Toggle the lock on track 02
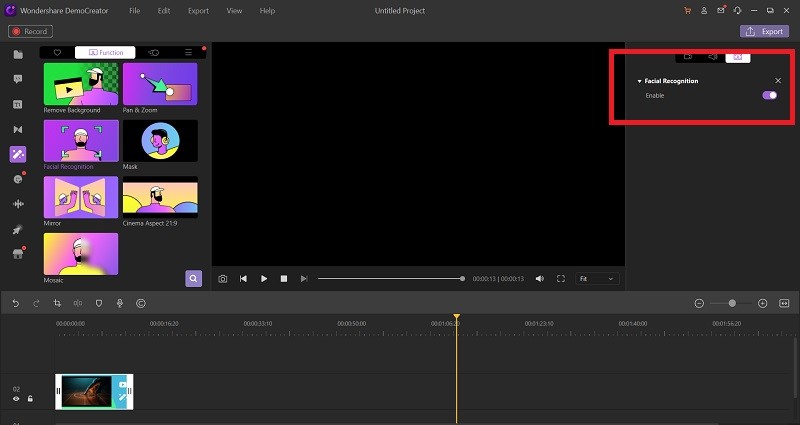 pos(30,399)
